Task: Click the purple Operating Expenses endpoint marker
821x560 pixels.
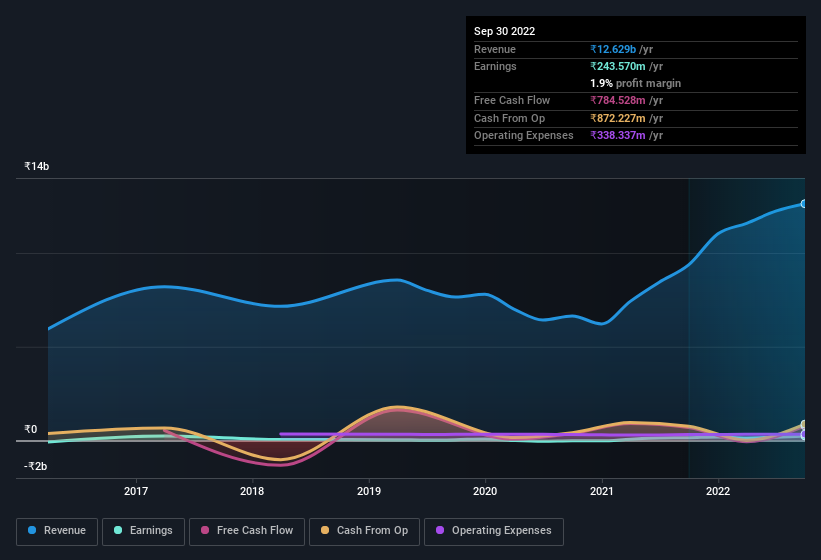Action: (x=804, y=435)
